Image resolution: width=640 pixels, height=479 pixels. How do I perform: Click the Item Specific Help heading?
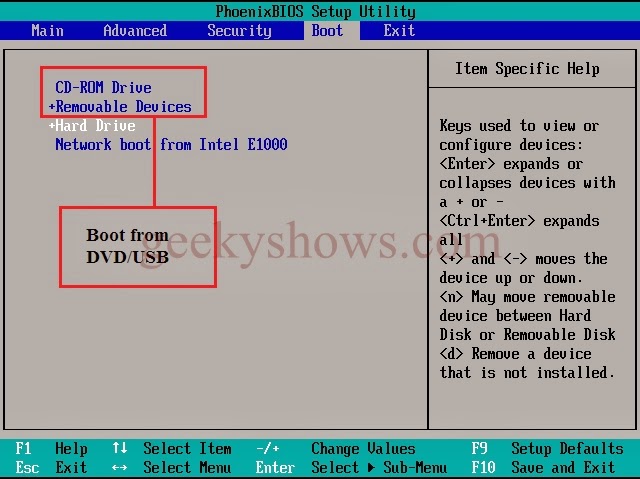point(527,69)
